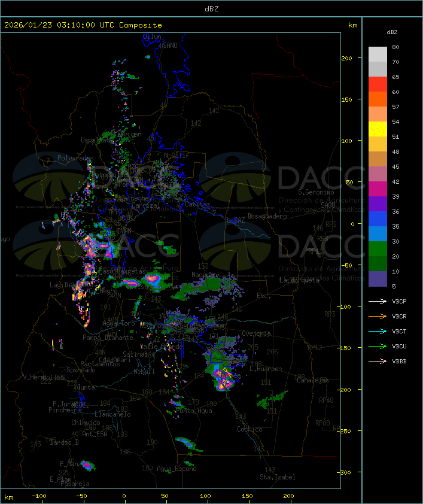
Task: Click the Salinas place label
Action: [135, 354]
